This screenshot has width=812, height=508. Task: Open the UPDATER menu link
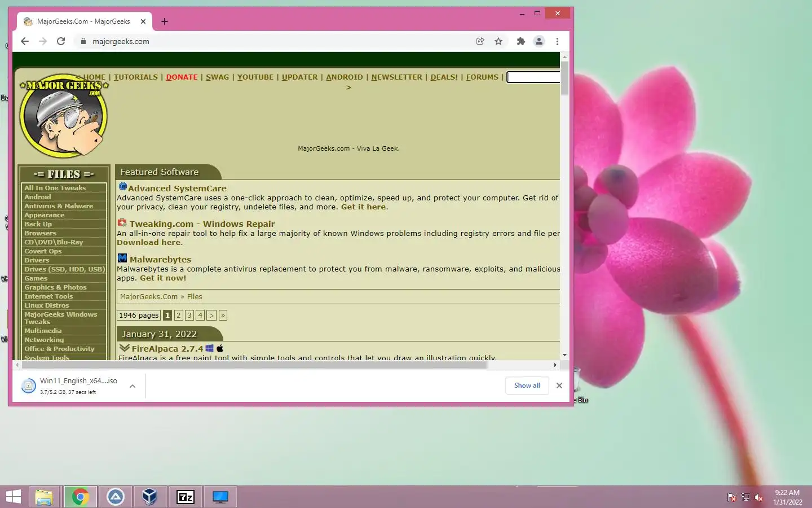[300, 77]
